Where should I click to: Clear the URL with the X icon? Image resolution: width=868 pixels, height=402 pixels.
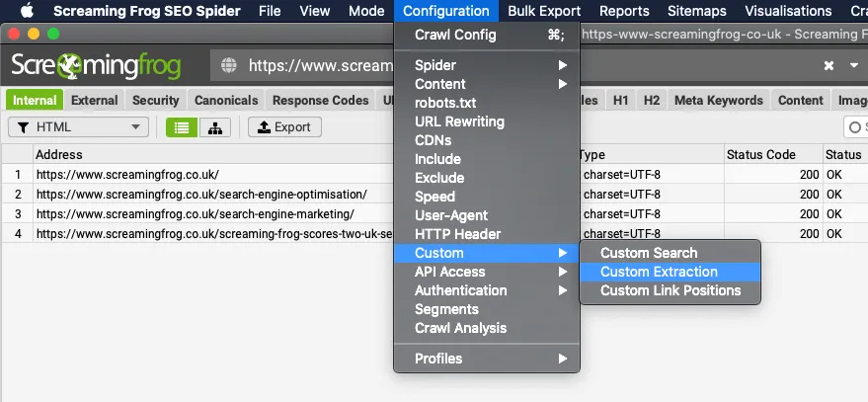[x=829, y=65]
